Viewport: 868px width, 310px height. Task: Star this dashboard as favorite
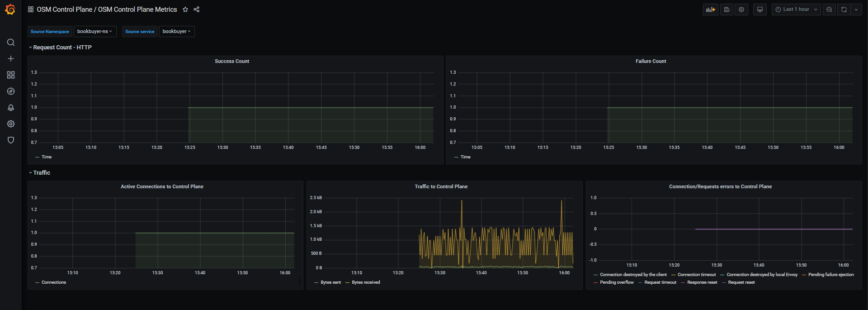click(185, 10)
